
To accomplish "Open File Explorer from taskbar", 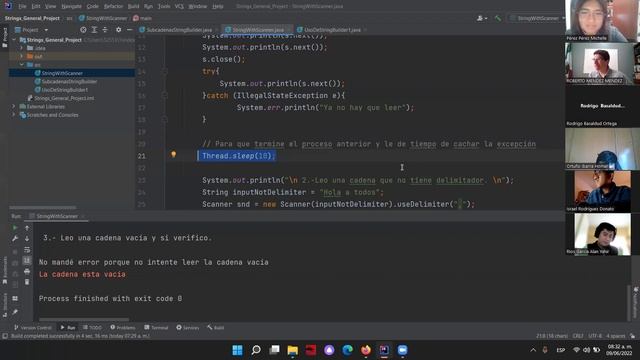I will coord(293,350).
